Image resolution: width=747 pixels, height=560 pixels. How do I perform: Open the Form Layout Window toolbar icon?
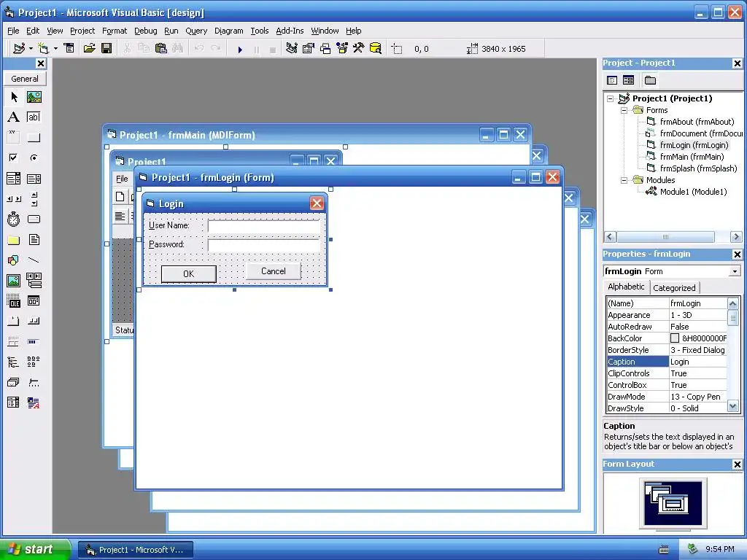[x=325, y=48]
